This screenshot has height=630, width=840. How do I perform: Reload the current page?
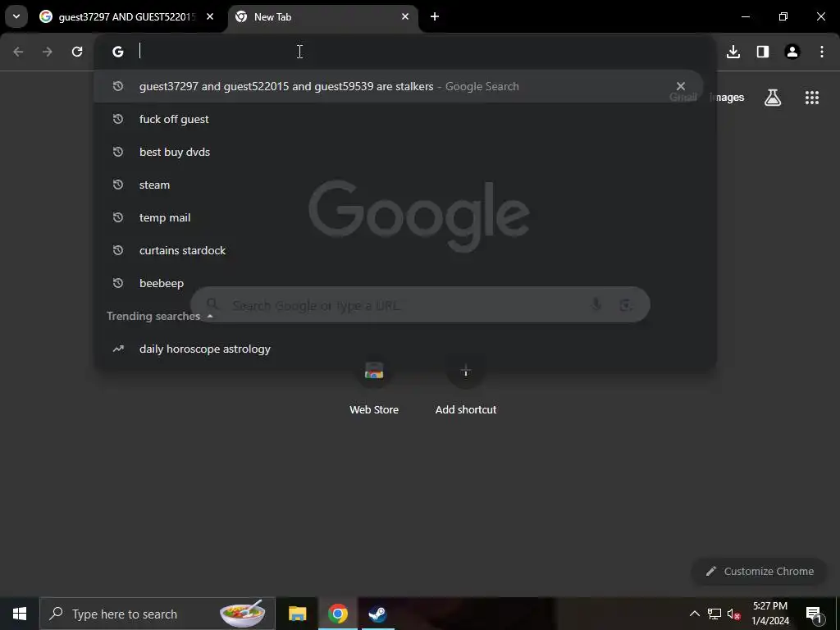77,52
